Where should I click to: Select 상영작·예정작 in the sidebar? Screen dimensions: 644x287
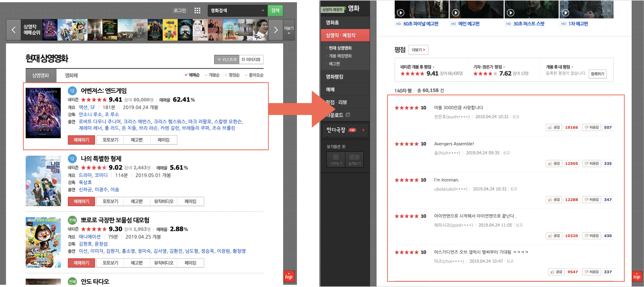click(x=345, y=35)
